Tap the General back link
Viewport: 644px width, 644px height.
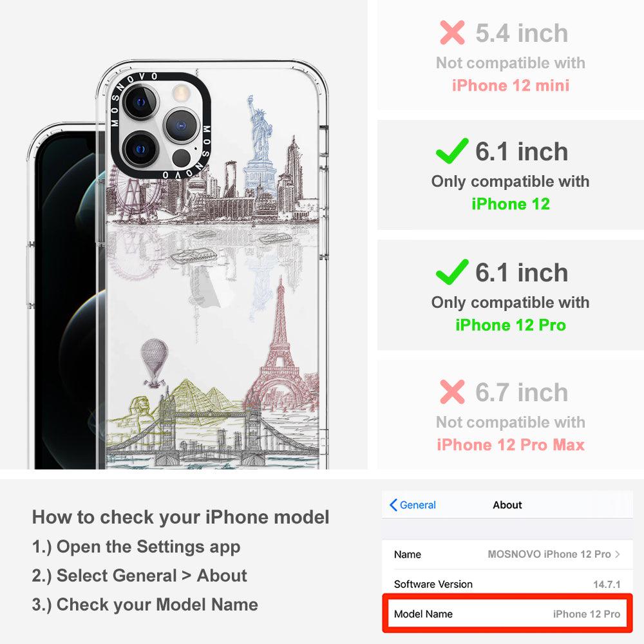(413, 505)
